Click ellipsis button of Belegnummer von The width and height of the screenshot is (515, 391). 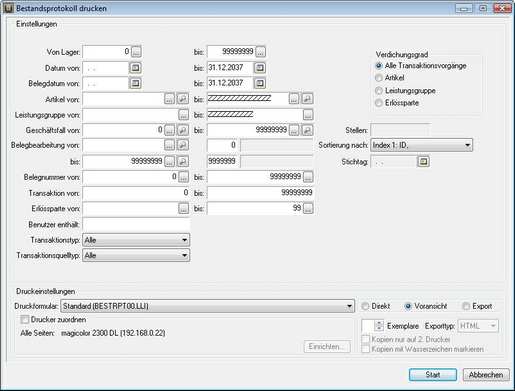click(183, 177)
